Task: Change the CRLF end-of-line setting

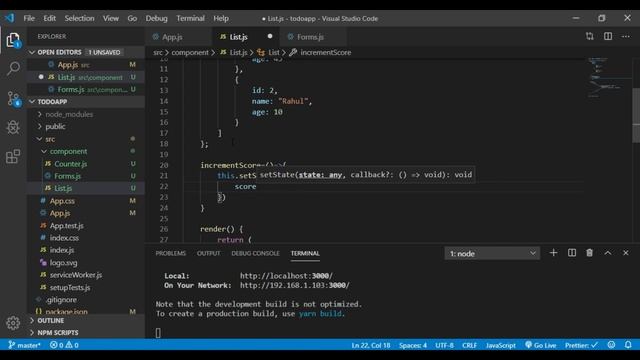Action: click(x=469, y=345)
